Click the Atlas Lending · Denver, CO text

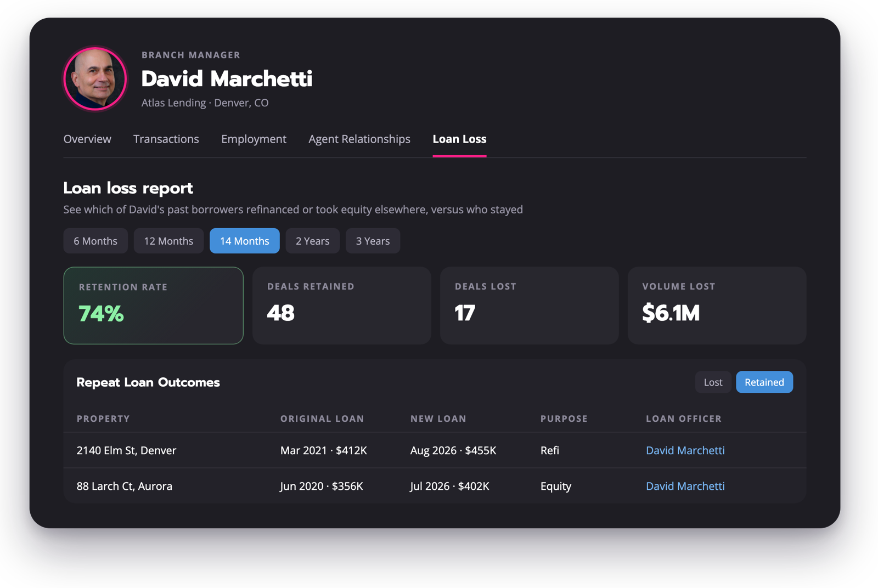(205, 103)
